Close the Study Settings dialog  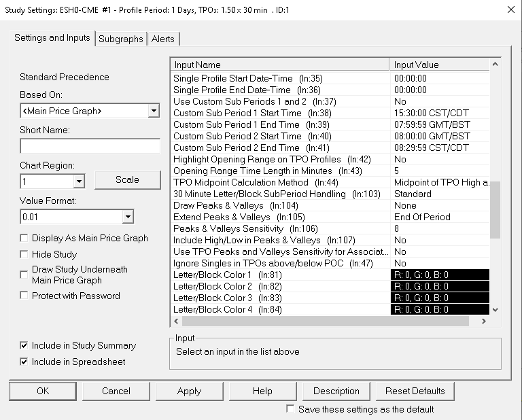[x=510, y=10]
